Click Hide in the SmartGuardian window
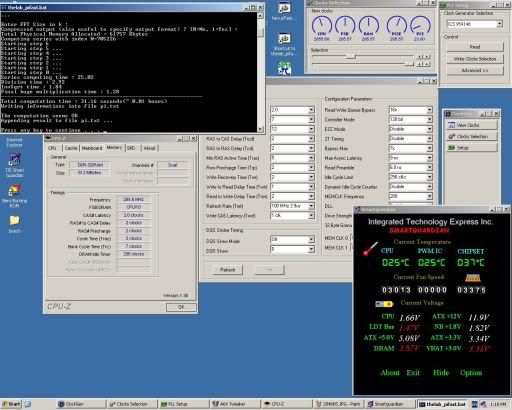This screenshot has width=512, height=410. [x=441, y=373]
